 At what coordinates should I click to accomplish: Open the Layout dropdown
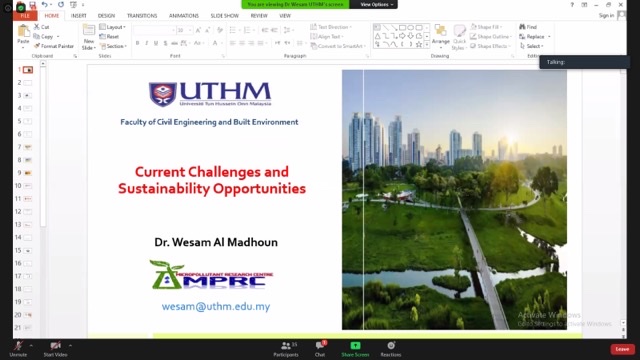pos(113,27)
